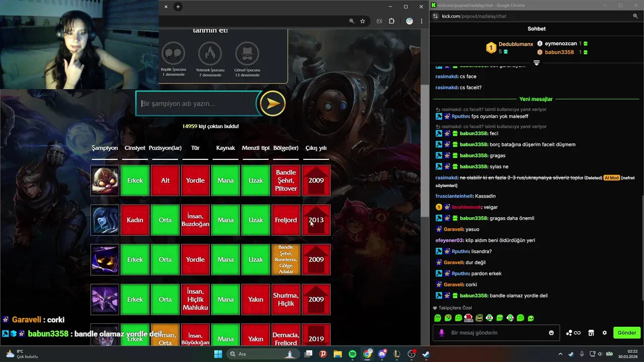Open the emoji picker smiley icon
Viewport: 644px width, 362px height.
[551, 333]
